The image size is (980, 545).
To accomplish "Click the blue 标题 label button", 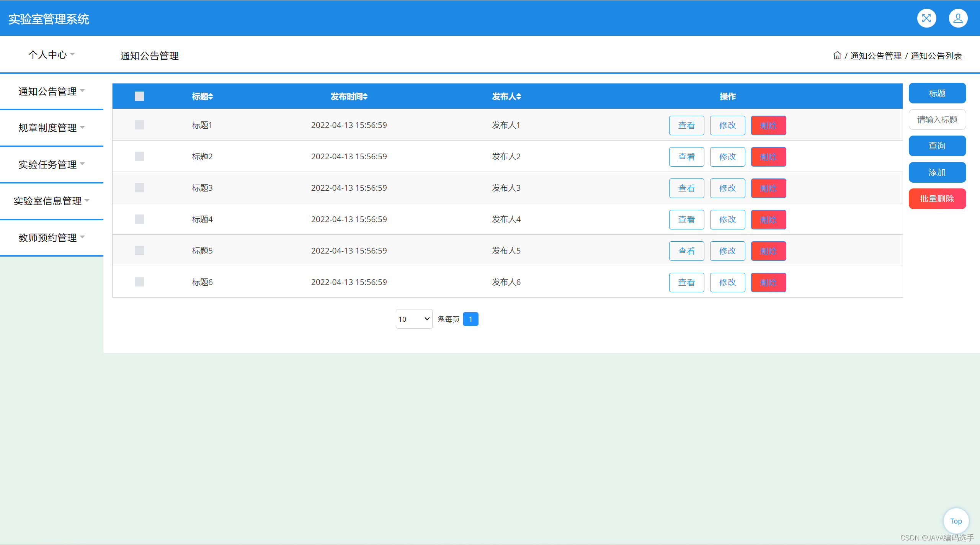I will click(x=937, y=93).
